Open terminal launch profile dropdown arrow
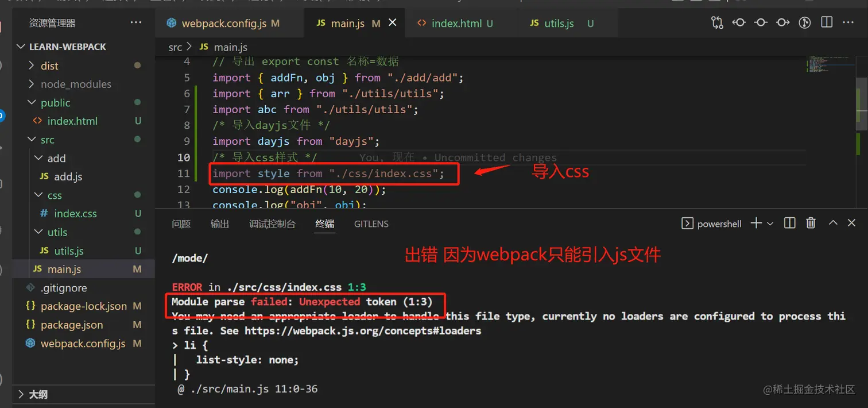 (770, 224)
